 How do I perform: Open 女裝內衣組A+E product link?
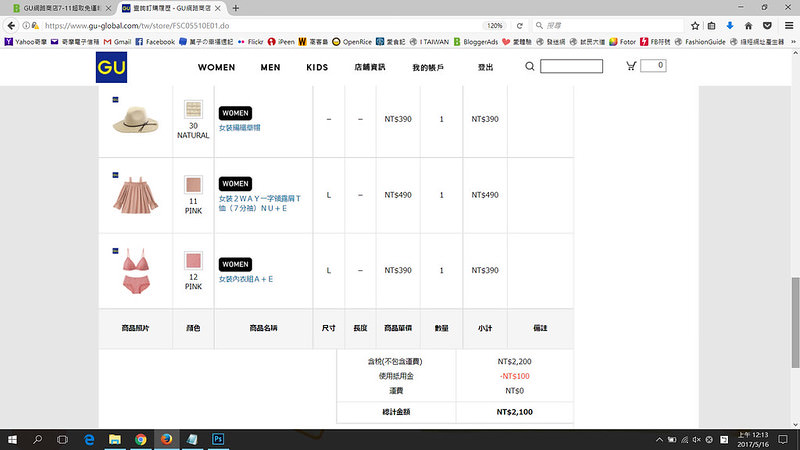coord(246,279)
